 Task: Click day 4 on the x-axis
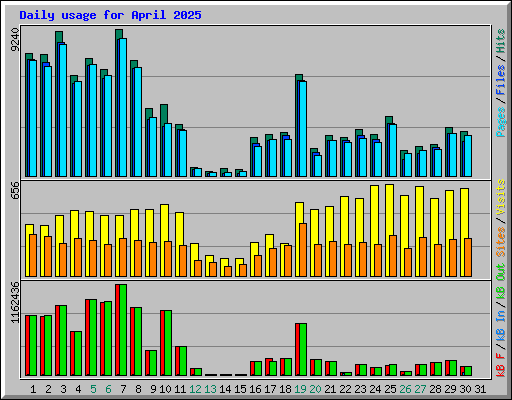click(78, 389)
